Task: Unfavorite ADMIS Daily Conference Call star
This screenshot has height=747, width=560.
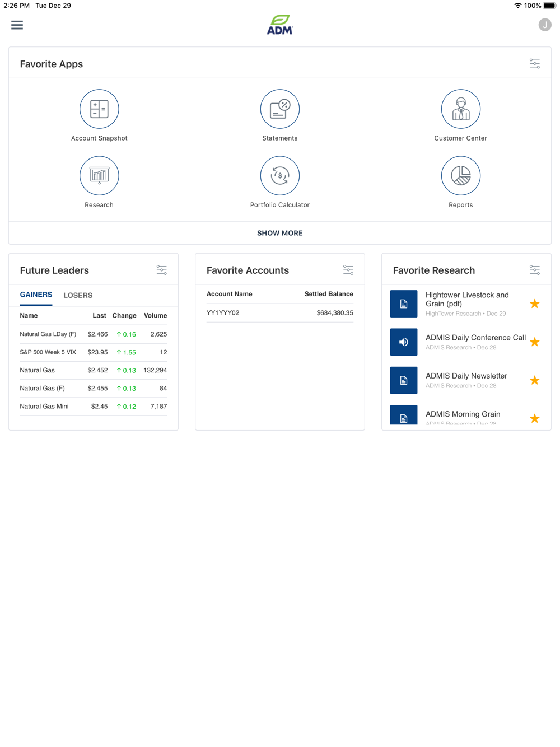Action: tap(535, 342)
